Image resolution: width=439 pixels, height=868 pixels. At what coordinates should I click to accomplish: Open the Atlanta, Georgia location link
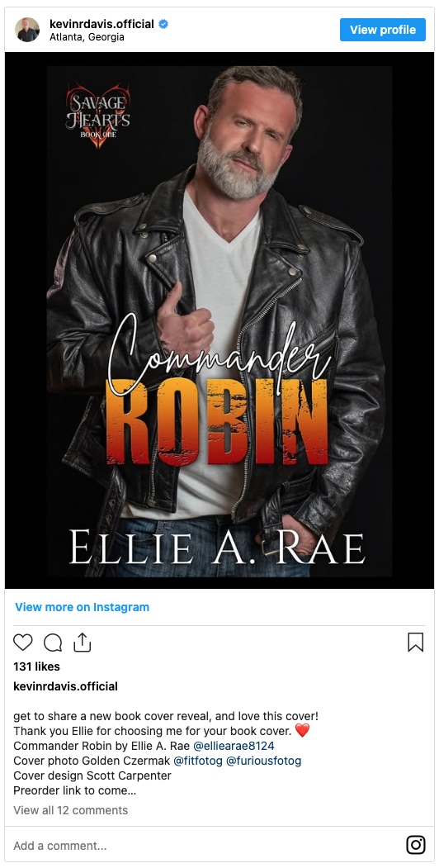[x=87, y=37]
